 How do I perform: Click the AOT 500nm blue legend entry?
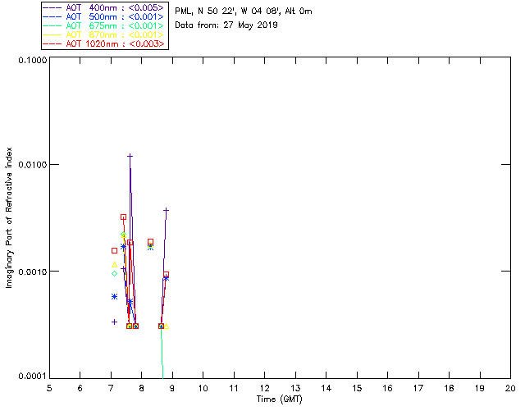pos(103,16)
